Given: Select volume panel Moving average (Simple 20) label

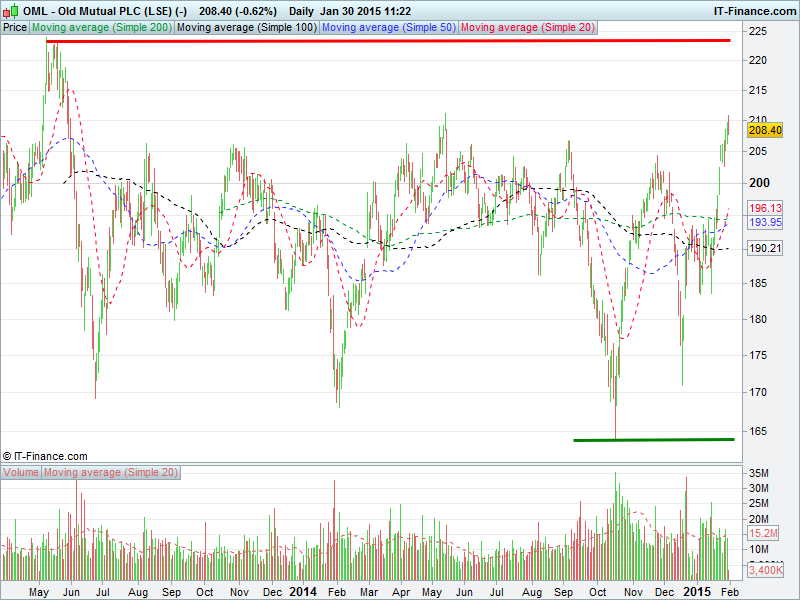Looking at the screenshot, I should click(111, 472).
